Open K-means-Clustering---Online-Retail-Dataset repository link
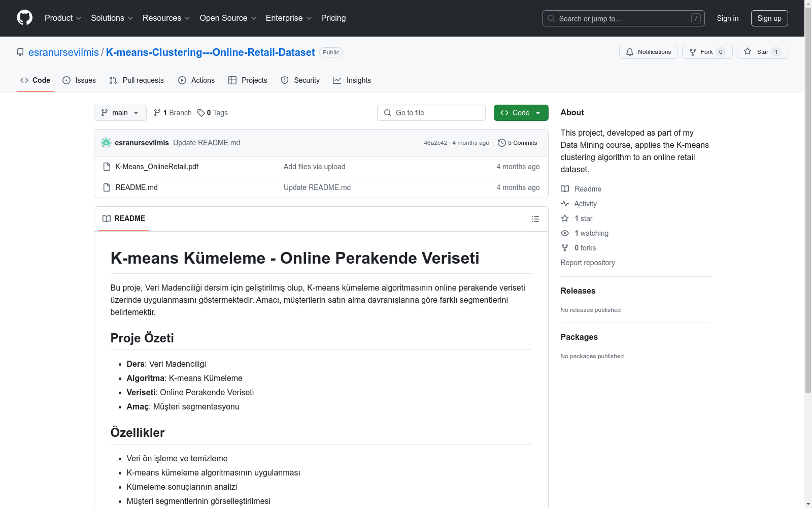Image resolution: width=812 pixels, height=508 pixels. [x=211, y=52]
